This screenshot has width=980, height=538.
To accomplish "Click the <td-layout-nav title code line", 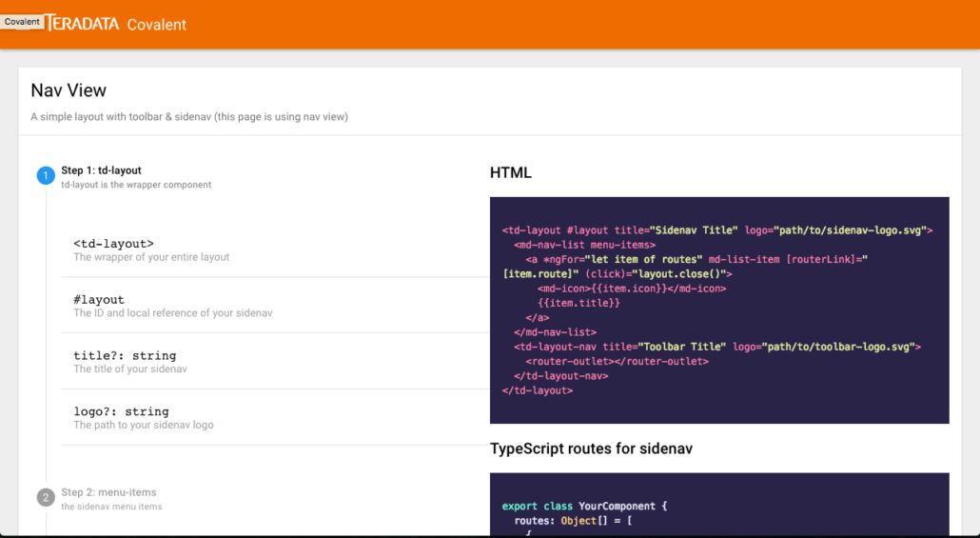I will (717, 347).
